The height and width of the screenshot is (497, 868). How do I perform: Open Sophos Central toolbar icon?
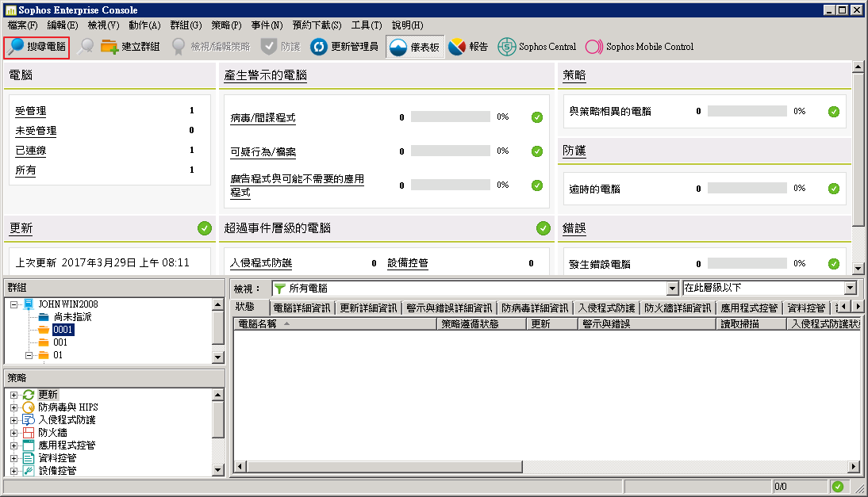pos(506,47)
